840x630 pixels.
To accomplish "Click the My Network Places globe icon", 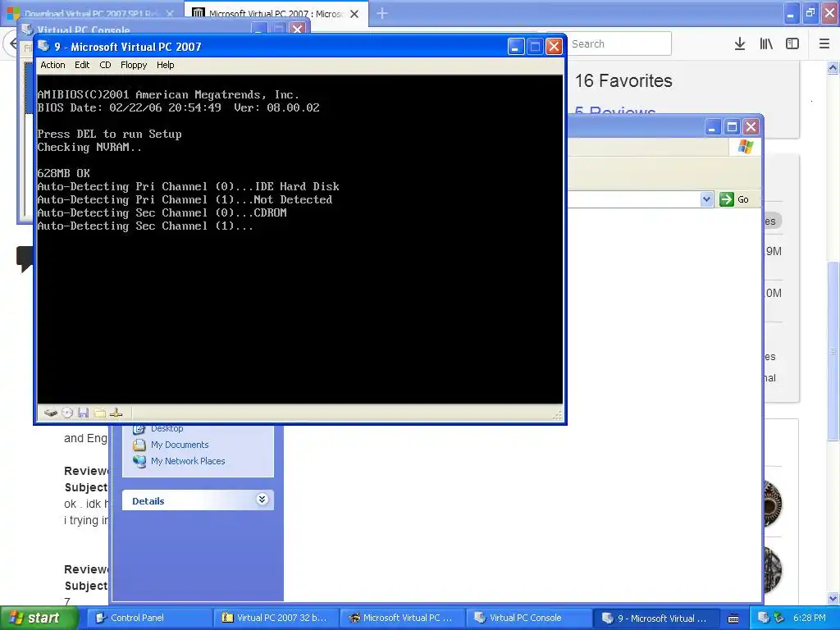I will [x=139, y=461].
